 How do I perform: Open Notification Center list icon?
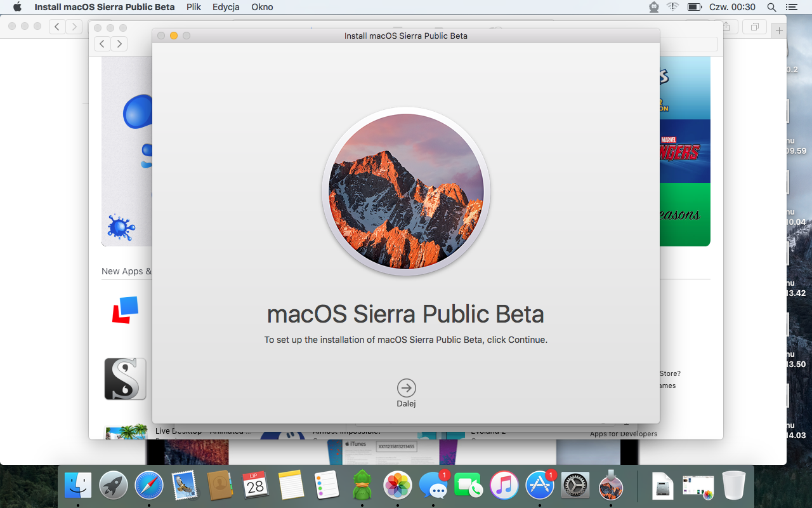791,7
